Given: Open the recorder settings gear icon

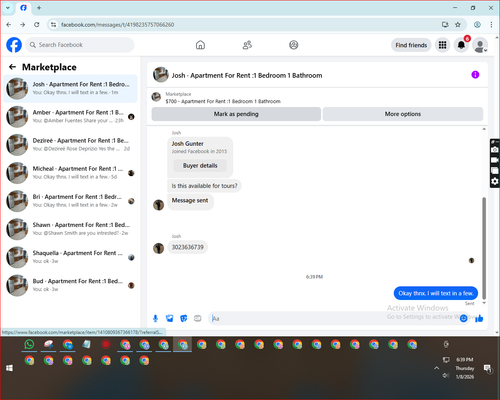Looking at the screenshot, I should pos(495,181).
